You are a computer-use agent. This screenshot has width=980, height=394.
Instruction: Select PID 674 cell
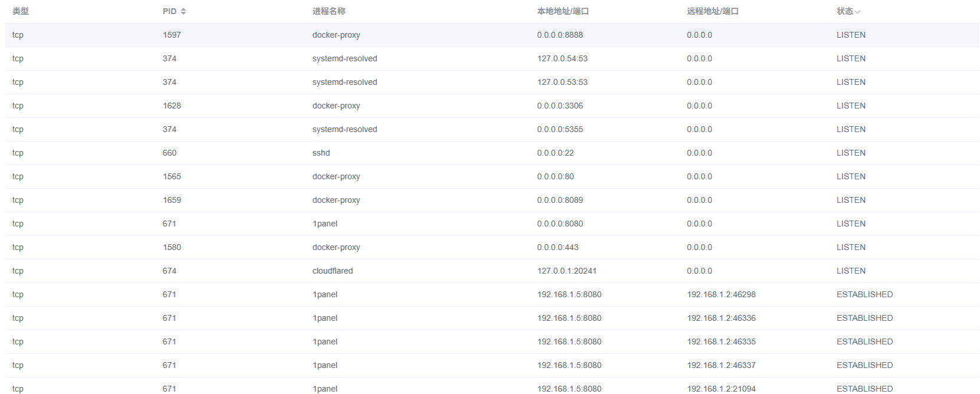(170, 271)
